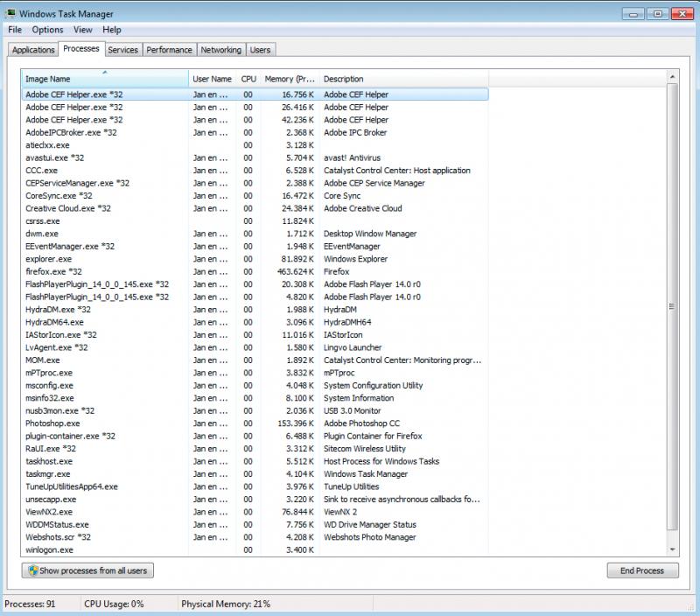
Task: Select the Photoshop.exe process row
Action: [255, 423]
